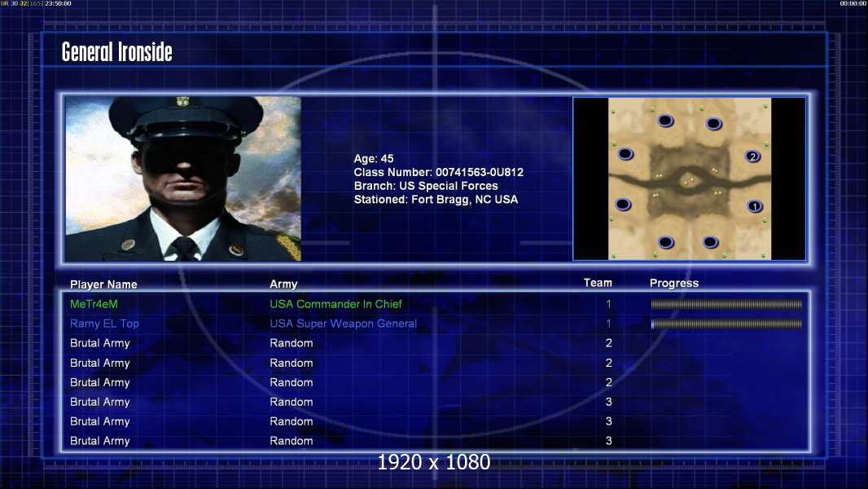
Task: Select player name MeTr4eM
Action: pos(94,304)
